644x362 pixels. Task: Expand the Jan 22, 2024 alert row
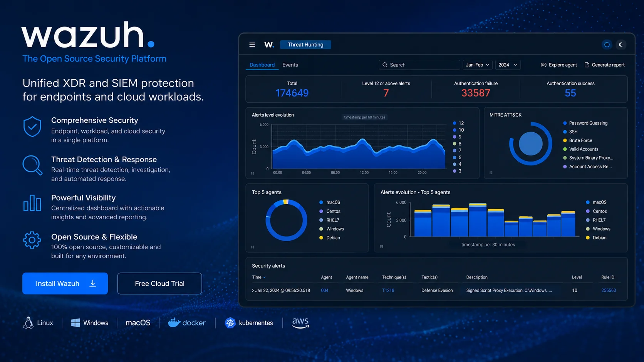pyautogui.click(x=253, y=290)
